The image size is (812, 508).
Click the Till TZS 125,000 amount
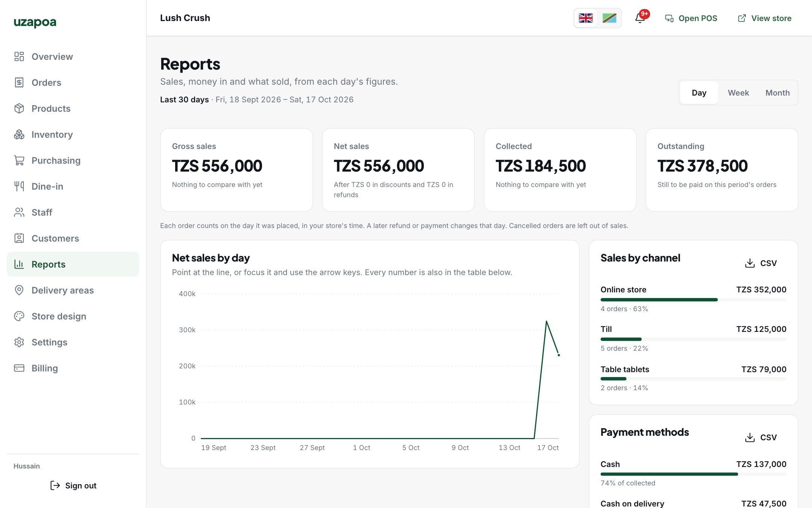click(x=761, y=329)
